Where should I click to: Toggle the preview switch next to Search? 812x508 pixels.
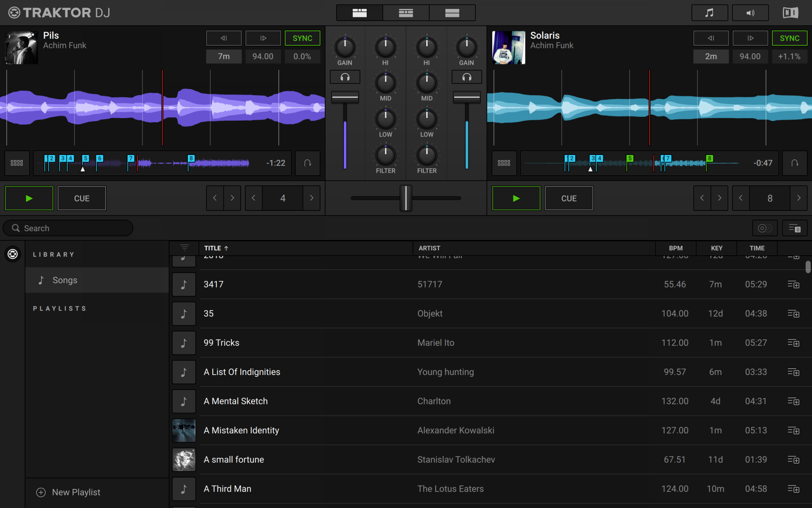point(765,228)
